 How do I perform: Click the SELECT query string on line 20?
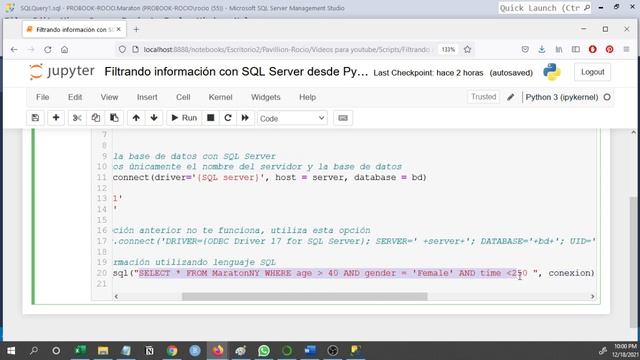coord(333,273)
